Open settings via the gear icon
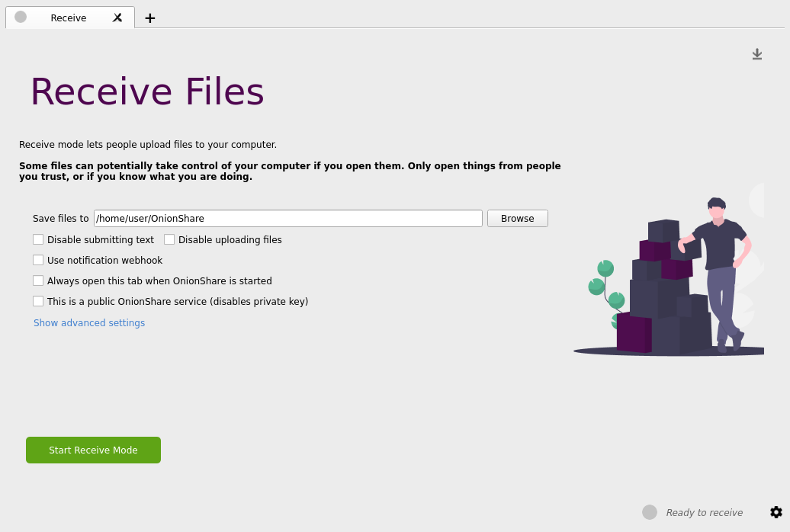Screen dimensions: 790x532 [776, 512]
